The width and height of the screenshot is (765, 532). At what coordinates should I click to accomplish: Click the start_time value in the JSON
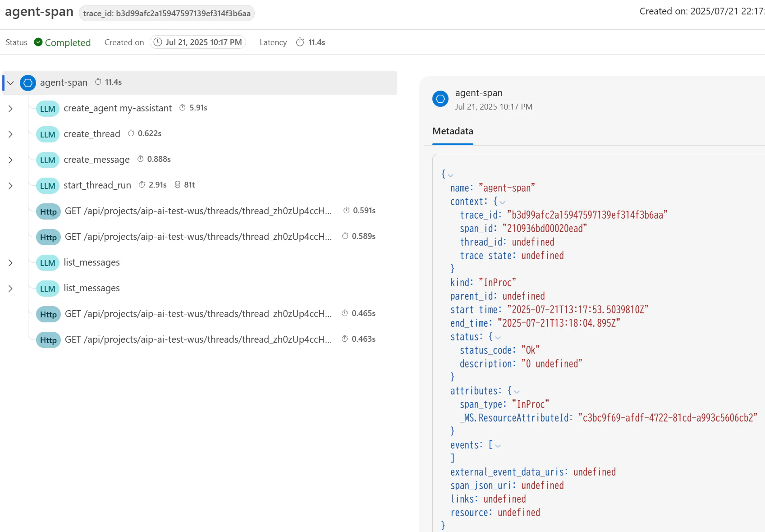pyautogui.click(x=578, y=310)
